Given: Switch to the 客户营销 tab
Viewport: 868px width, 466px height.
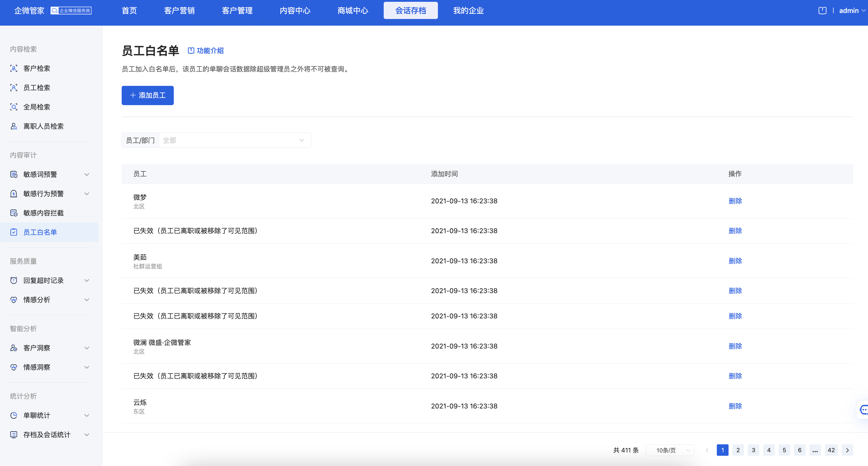Looking at the screenshot, I should [x=179, y=11].
